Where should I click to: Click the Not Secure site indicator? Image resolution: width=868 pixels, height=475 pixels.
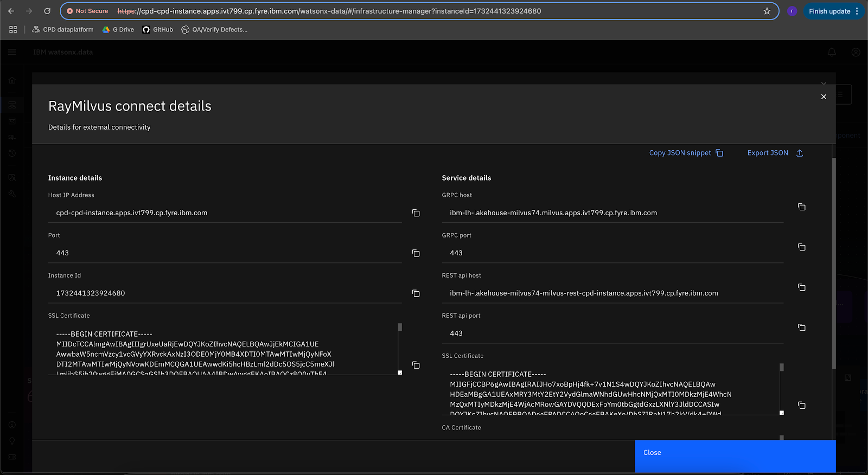(87, 11)
